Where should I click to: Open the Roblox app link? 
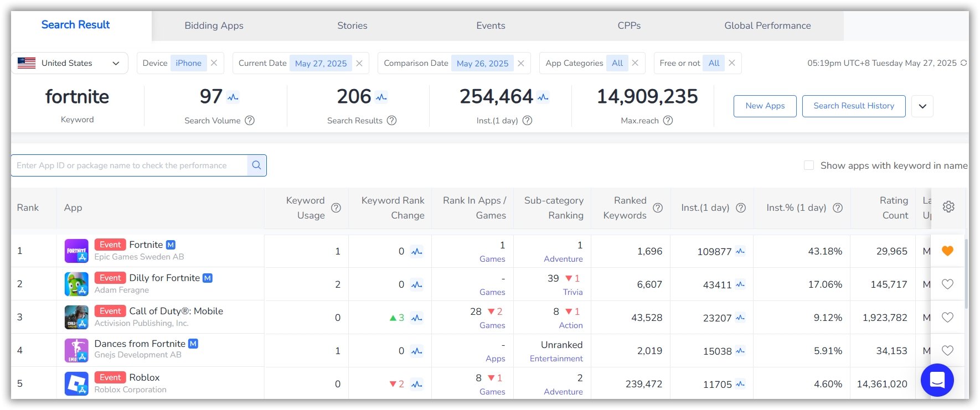[x=144, y=377]
